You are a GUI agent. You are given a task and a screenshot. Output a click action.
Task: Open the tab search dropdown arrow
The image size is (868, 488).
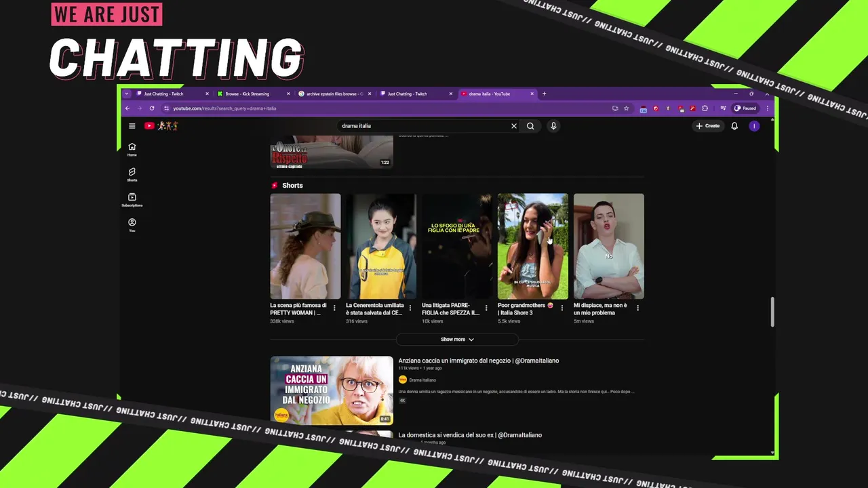tap(127, 94)
